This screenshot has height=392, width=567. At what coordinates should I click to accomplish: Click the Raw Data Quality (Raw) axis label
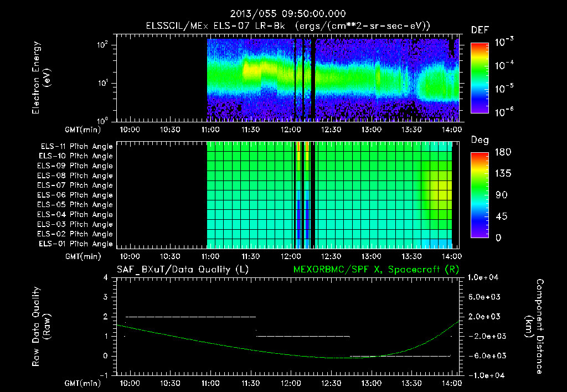coord(41,327)
